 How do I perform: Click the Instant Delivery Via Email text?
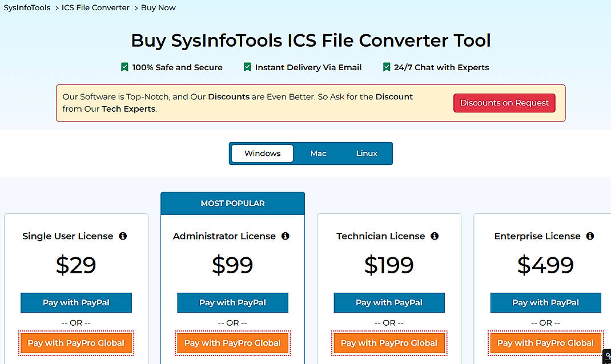tap(308, 67)
